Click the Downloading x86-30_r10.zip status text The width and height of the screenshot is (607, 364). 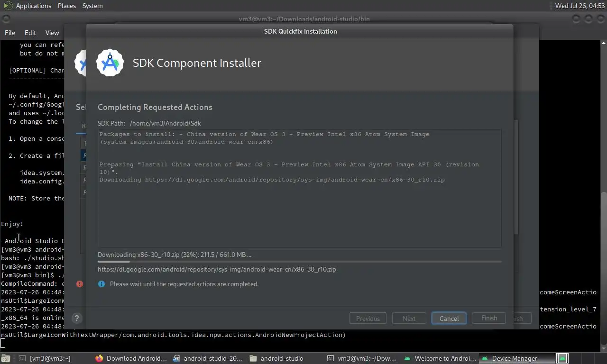coord(175,255)
